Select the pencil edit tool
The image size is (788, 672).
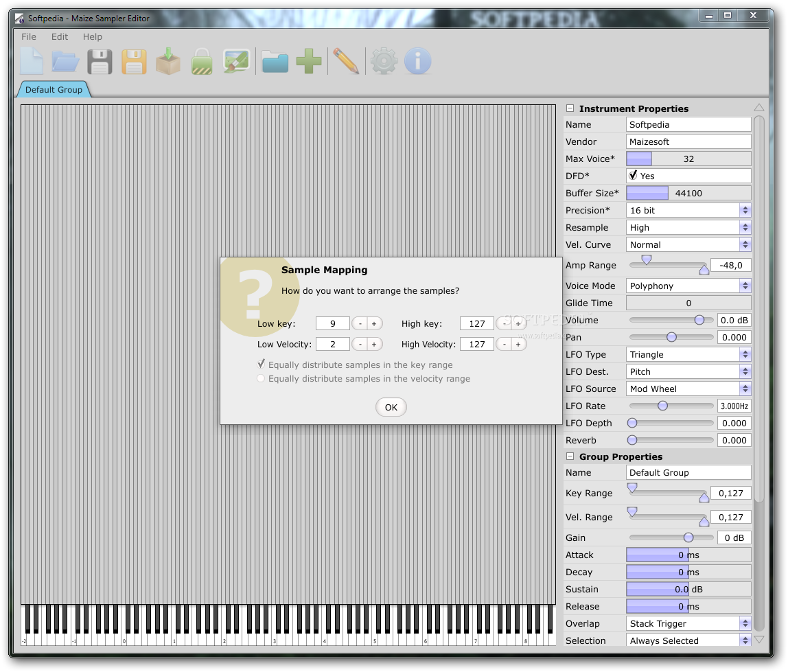click(346, 61)
